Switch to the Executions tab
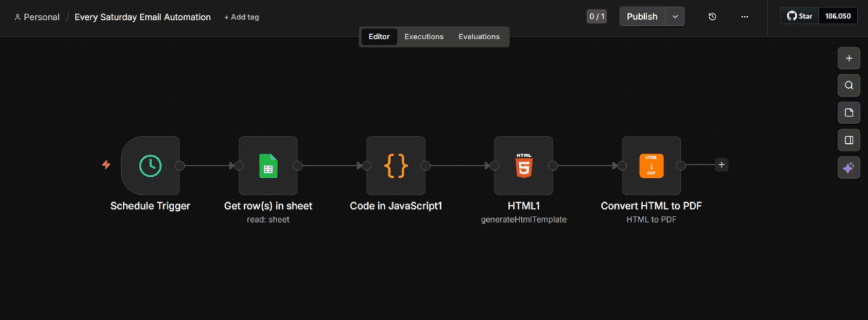Screen dimensions: 868x320 pyautogui.click(x=424, y=37)
